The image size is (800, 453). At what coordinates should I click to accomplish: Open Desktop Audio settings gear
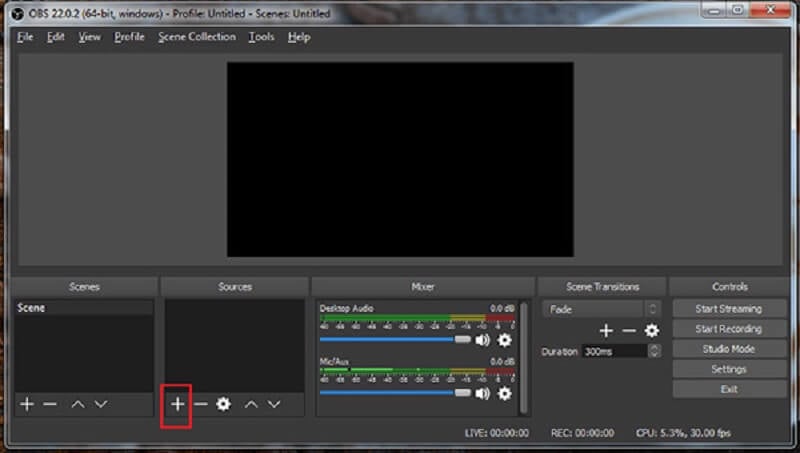coord(504,340)
